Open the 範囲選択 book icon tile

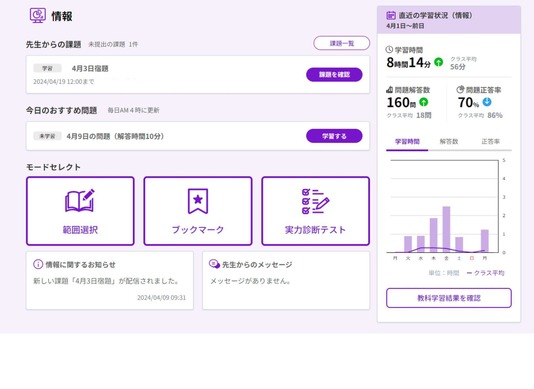pos(80,211)
